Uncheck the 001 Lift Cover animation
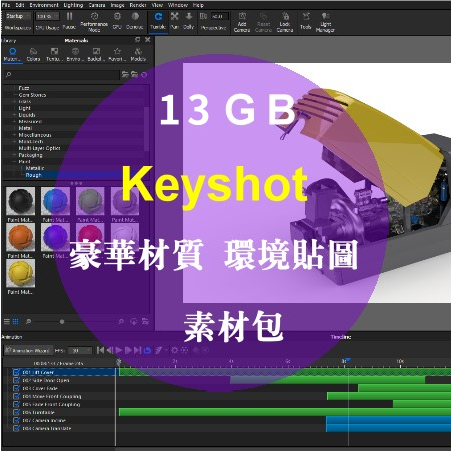 16,372
